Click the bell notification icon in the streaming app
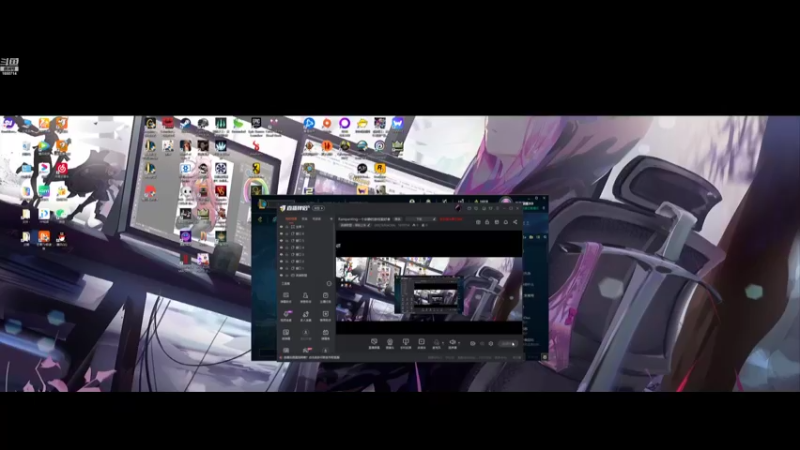The height and width of the screenshot is (450, 800). [506, 222]
